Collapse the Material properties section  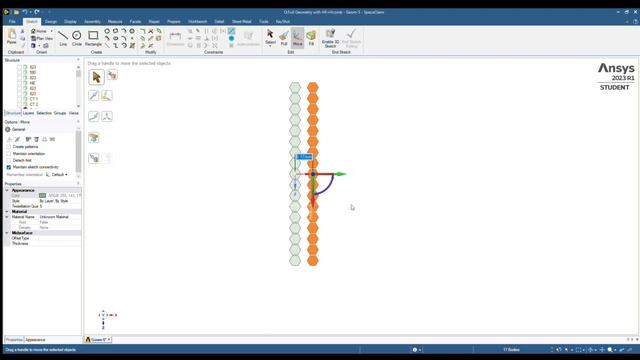coord(7,211)
